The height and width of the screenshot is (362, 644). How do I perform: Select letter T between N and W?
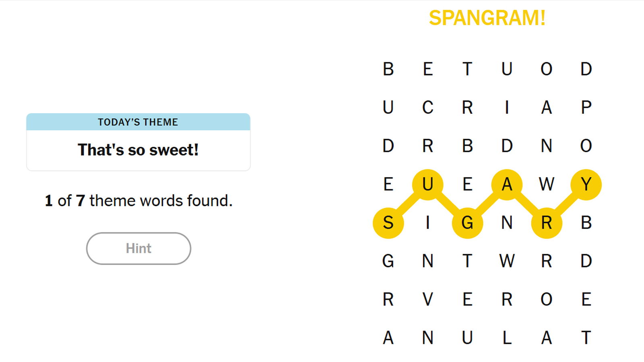[467, 261]
